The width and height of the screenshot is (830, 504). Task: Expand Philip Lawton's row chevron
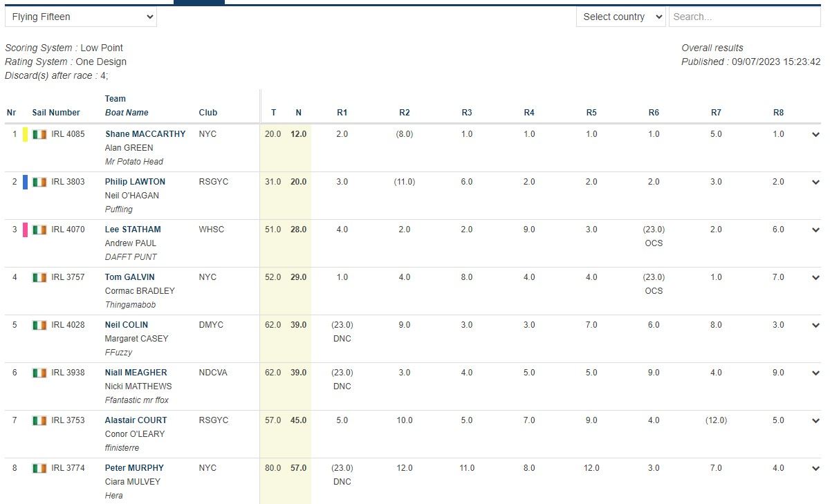(816, 183)
